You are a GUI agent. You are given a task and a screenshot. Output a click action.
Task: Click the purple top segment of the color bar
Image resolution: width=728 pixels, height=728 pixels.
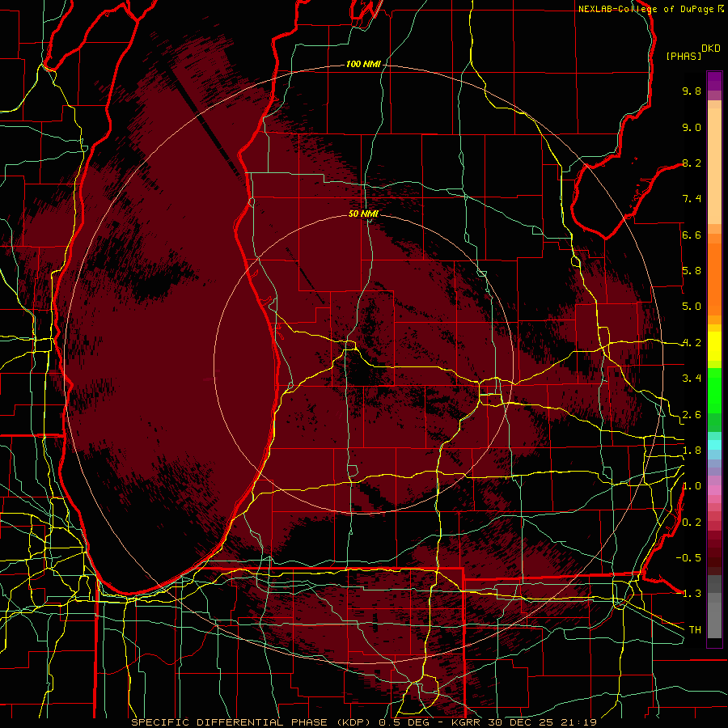click(x=714, y=81)
